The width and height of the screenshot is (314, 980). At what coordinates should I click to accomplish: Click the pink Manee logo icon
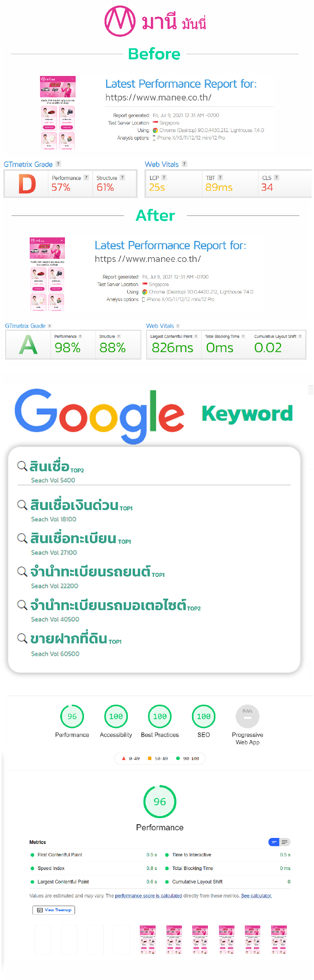point(120,21)
